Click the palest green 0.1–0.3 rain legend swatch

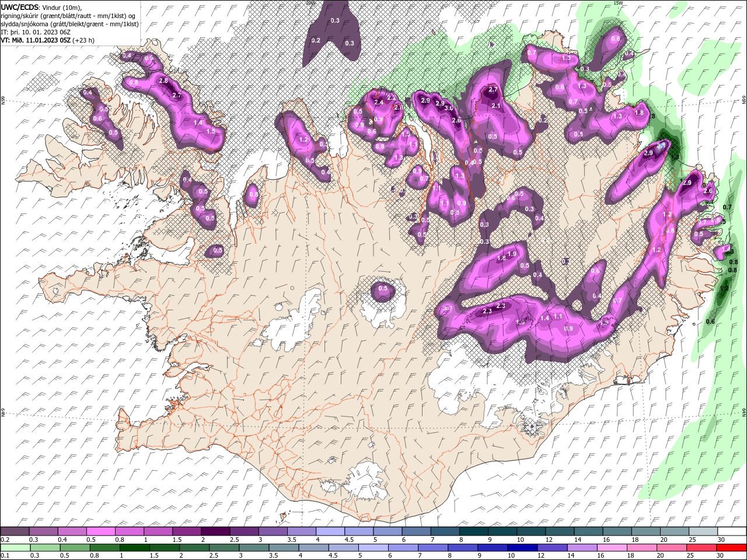(15, 547)
